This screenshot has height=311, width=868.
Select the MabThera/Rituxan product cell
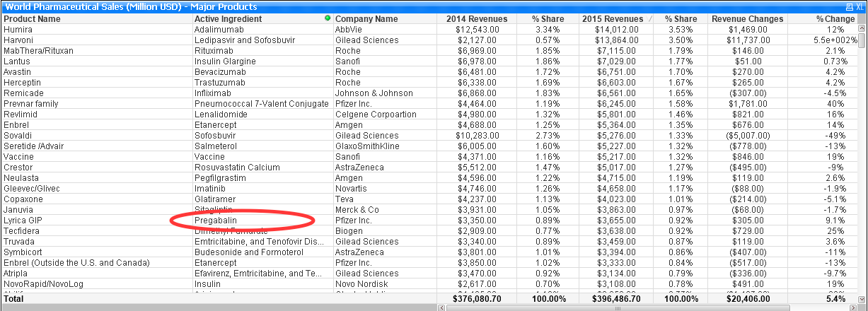click(96, 51)
